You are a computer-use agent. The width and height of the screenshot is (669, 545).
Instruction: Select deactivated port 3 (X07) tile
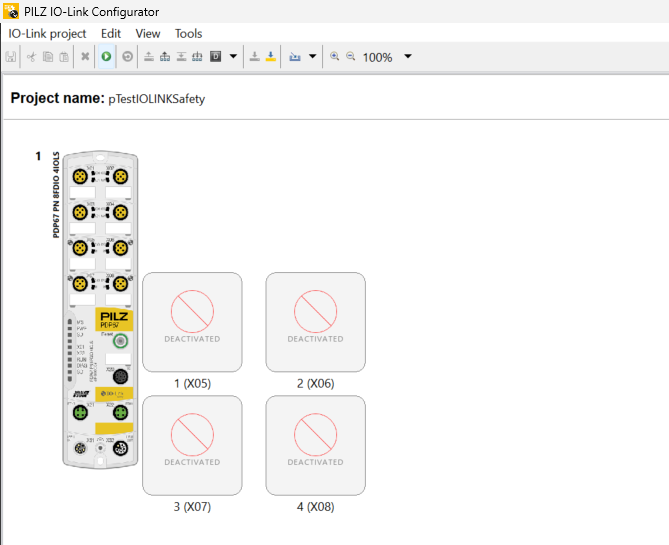[x=192, y=446]
